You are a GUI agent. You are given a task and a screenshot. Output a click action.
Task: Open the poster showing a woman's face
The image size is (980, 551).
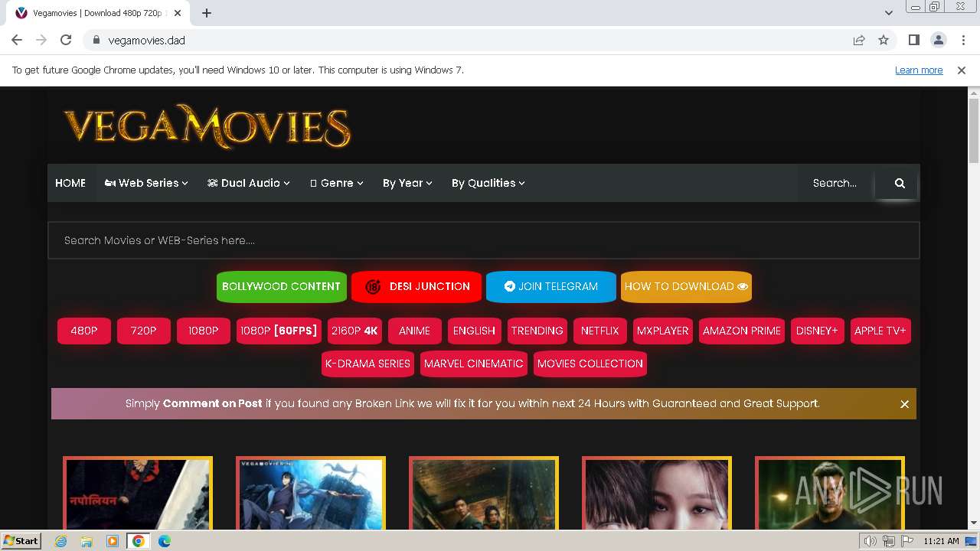657,494
